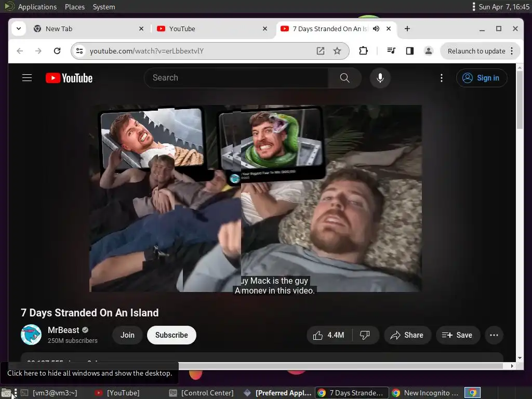
Task: Reload the current page
Action: click(57, 51)
